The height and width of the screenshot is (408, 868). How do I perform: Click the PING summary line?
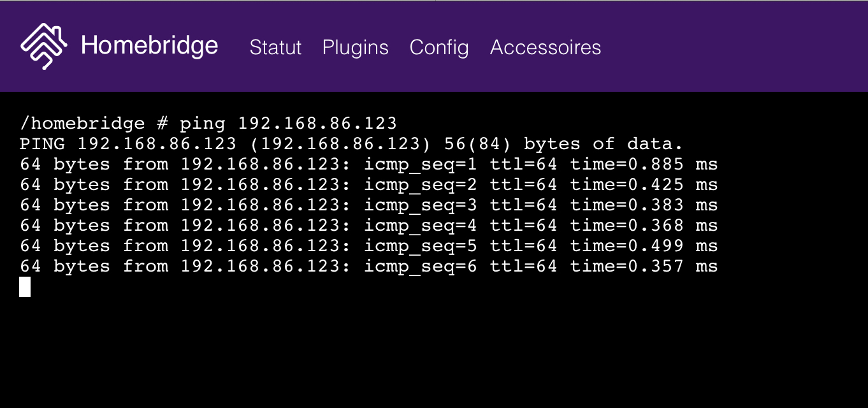tap(351, 143)
